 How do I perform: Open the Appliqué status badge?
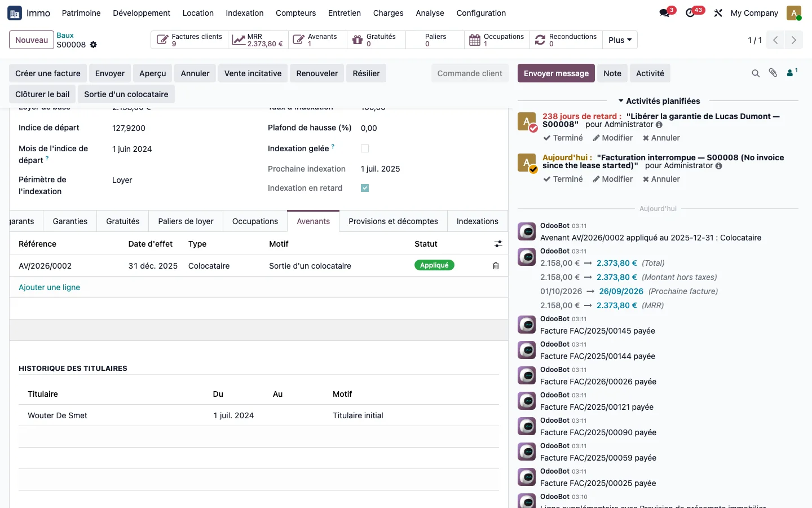tap(434, 265)
